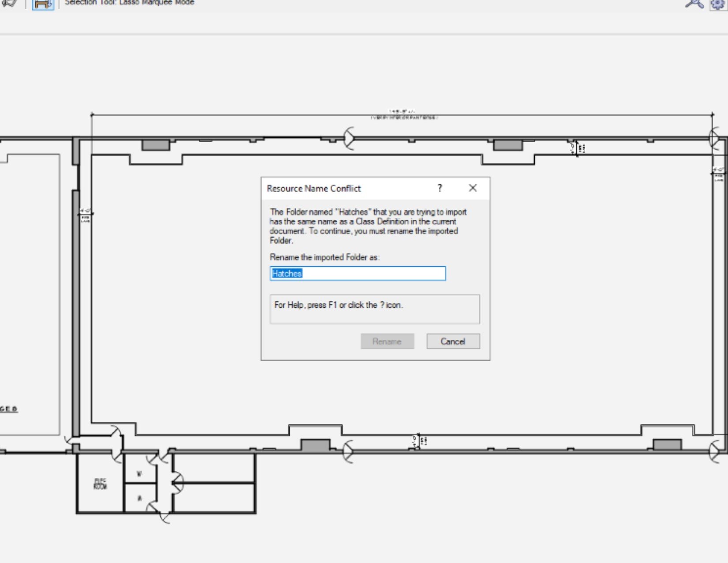Cancel the Resource Name Conflict dialog
The height and width of the screenshot is (563, 728).
coord(453,341)
